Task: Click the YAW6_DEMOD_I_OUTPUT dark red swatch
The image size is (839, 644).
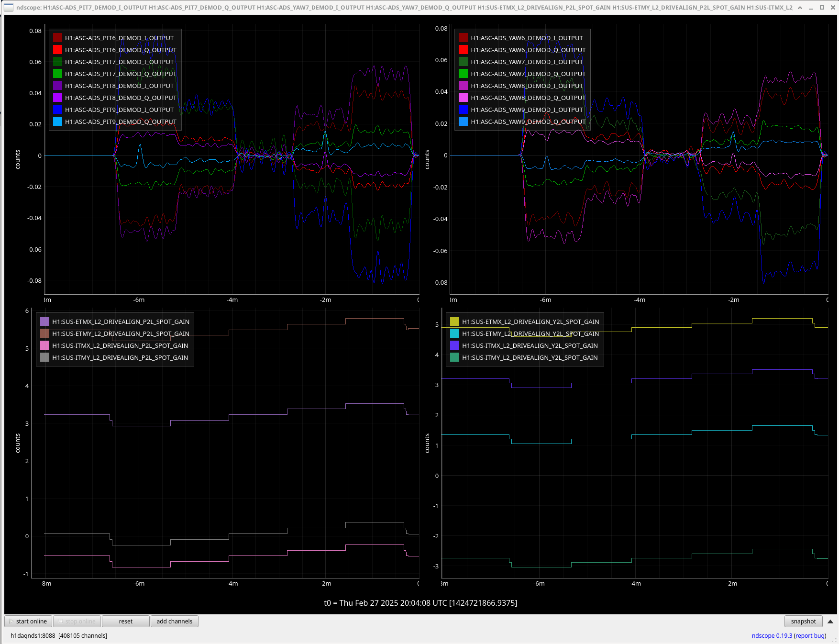Action: (x=463, y=38)
